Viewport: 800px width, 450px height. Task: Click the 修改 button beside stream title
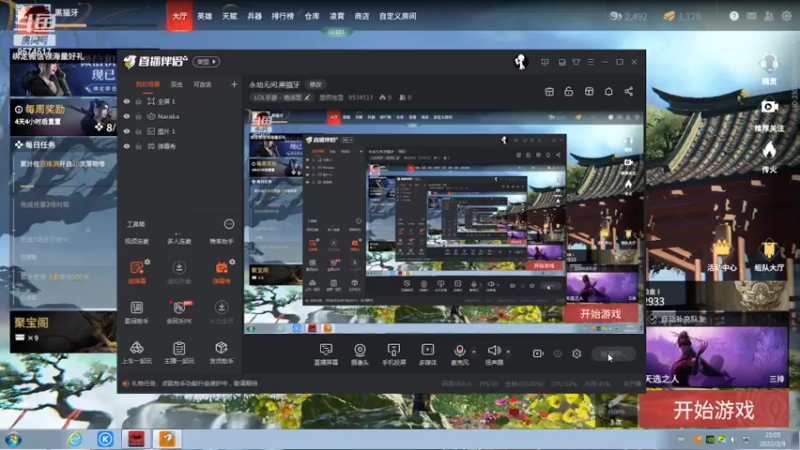pos(315,85)
